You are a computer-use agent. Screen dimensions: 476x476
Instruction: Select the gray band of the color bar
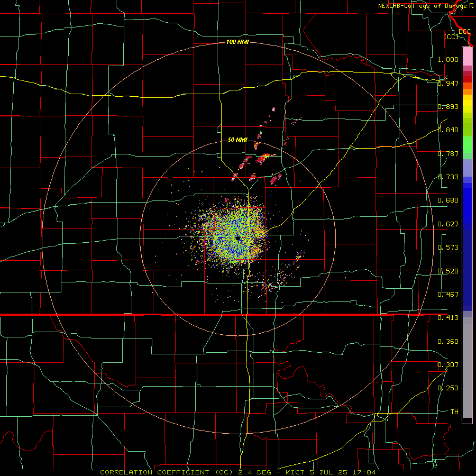point(467,368)
